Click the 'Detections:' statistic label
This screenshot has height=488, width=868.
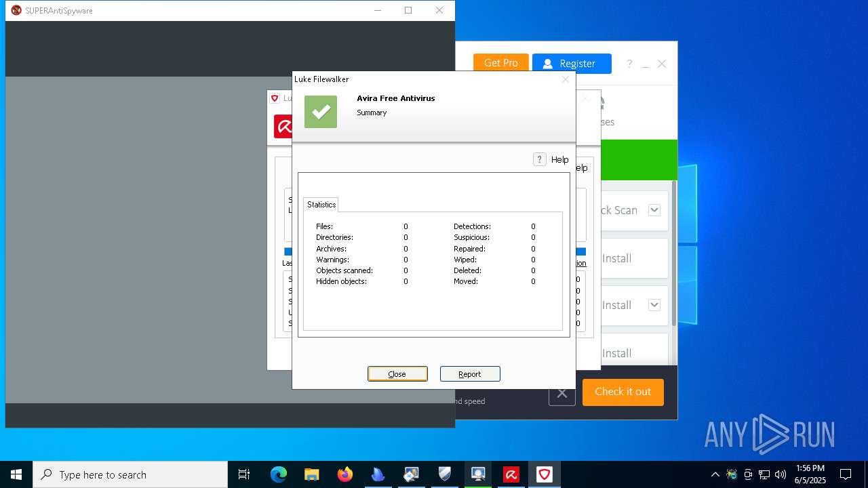tap(472, 226)
